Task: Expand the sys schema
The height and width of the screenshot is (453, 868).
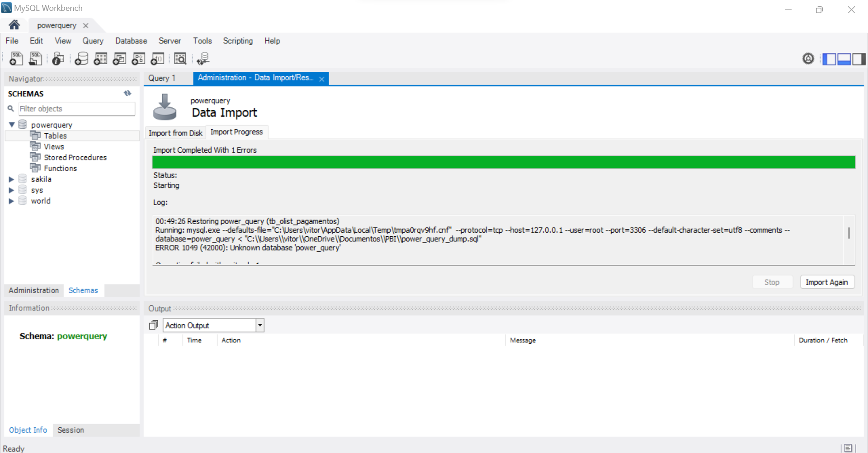Action: 12,190
